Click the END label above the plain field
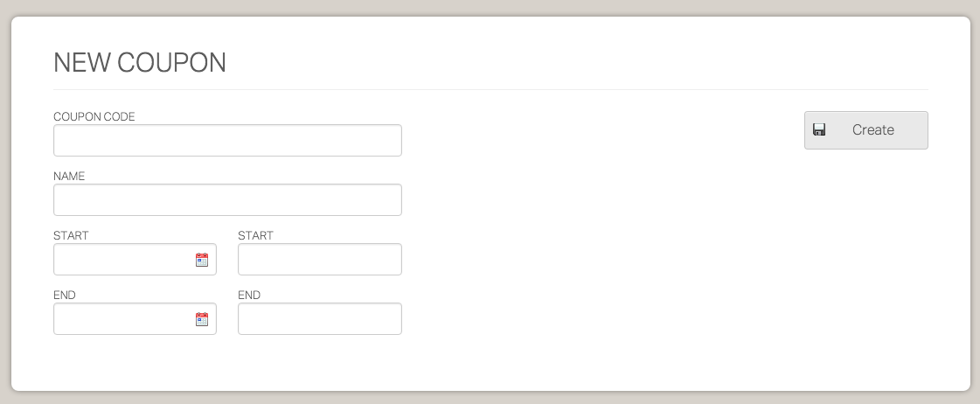The height and width of the screenshot is (404, 980). [x=249, y=295]
